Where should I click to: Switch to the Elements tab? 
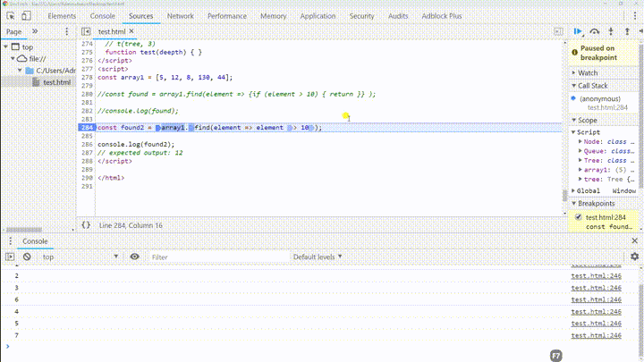(x=62, y=16)
